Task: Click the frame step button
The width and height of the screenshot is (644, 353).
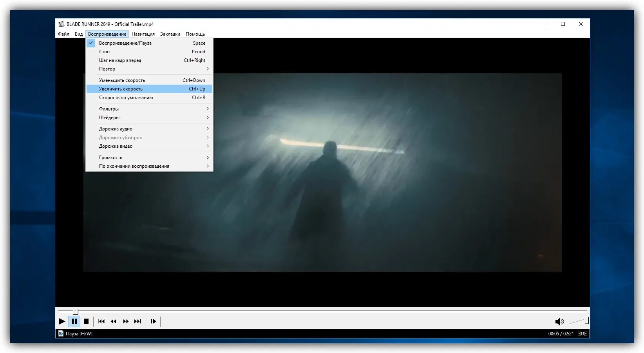Action: coord(153,321)
